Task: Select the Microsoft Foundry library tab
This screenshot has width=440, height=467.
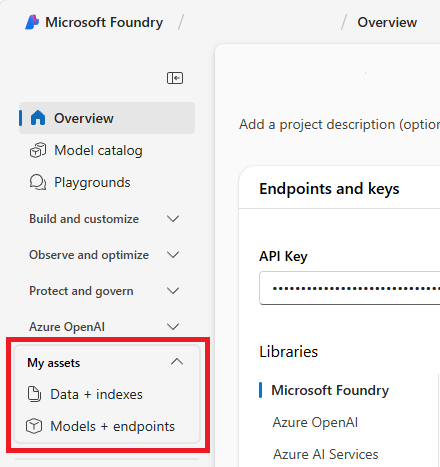Action: (x=330, y=390)
